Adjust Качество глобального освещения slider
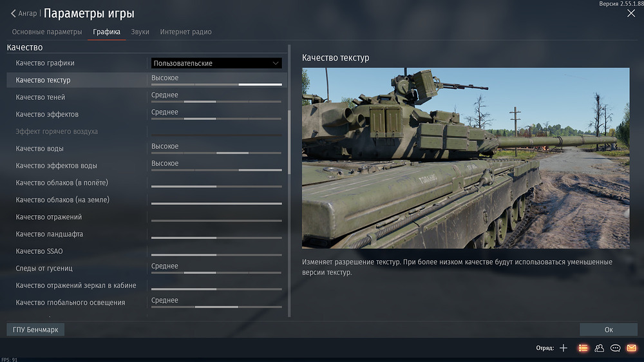 (x=216, y=307)
